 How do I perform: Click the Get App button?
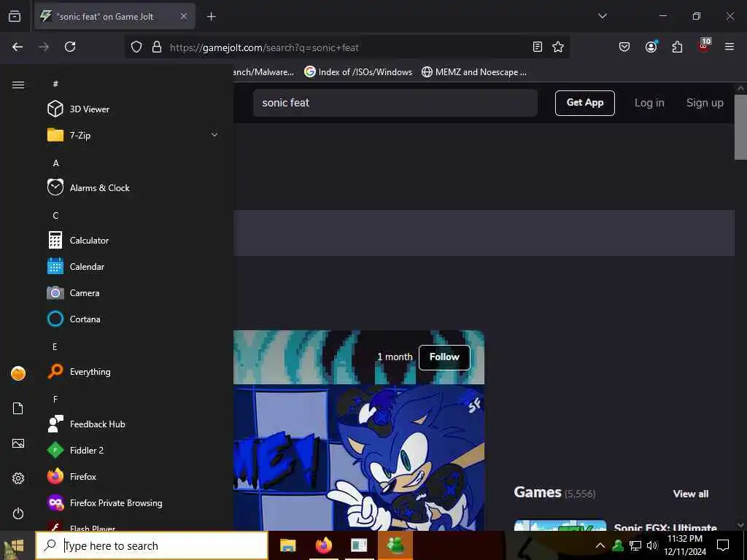tap(584, 103)
